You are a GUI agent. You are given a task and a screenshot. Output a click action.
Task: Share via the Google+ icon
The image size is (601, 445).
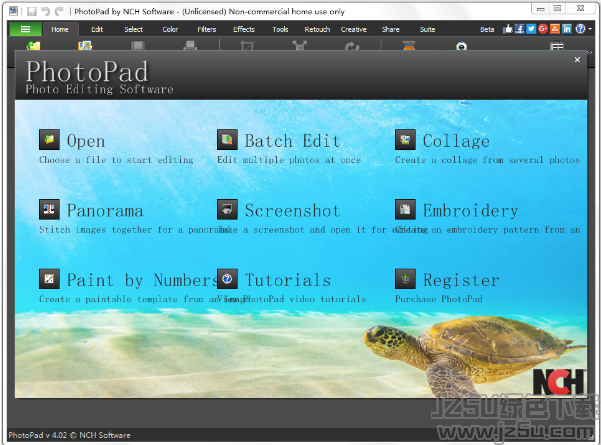543,29
